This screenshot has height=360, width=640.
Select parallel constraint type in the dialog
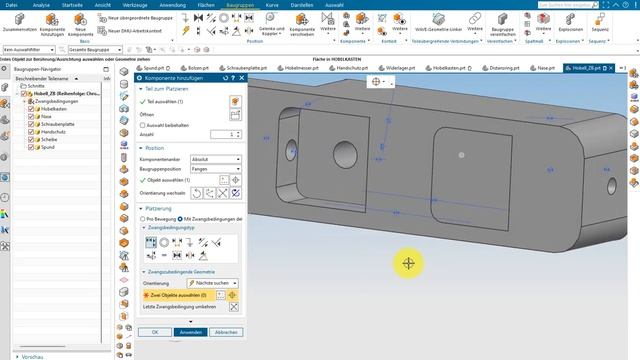click(203, 242)
